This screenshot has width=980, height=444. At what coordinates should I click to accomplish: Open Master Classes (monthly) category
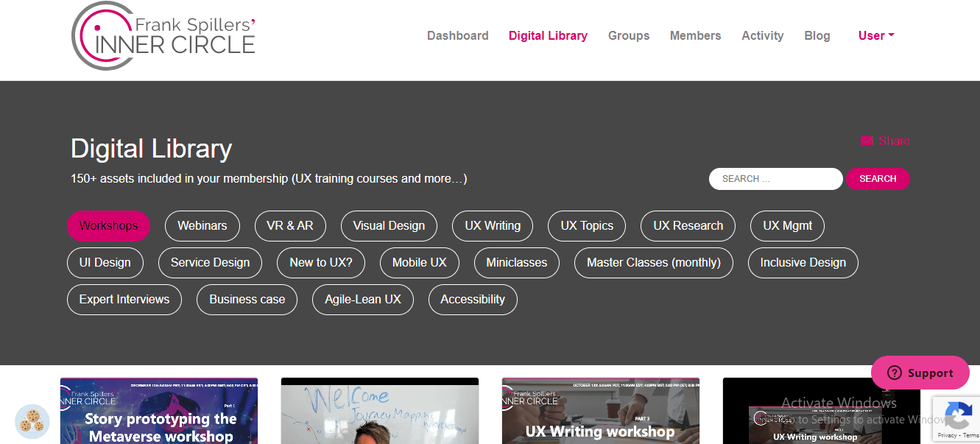[x=654, y=263]
